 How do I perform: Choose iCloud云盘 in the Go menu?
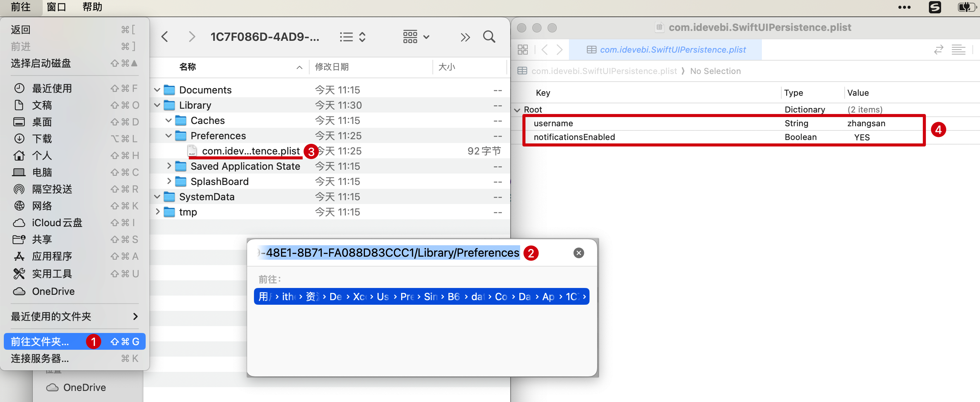pyautogui.click(x=74, y=222)
